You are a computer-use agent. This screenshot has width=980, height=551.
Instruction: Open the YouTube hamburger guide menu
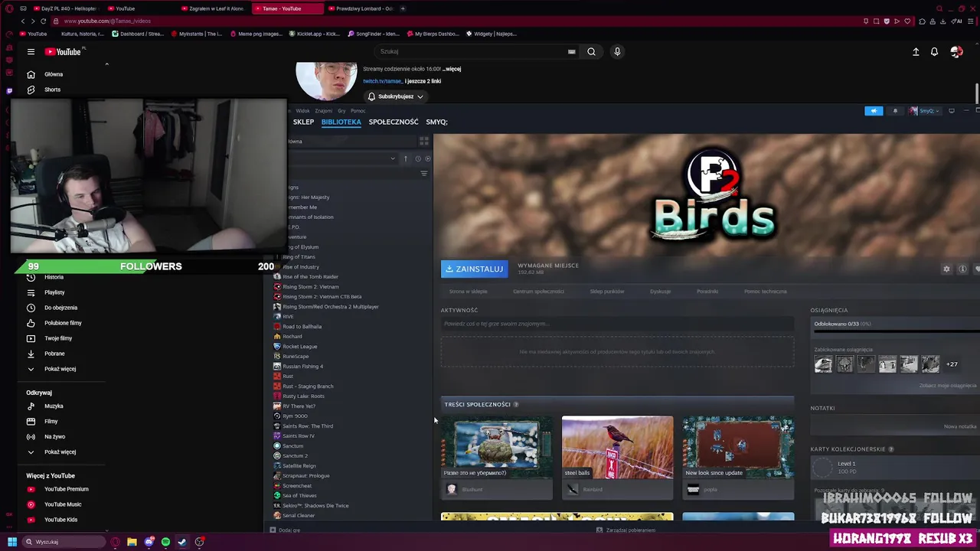(x=31, y=51)
